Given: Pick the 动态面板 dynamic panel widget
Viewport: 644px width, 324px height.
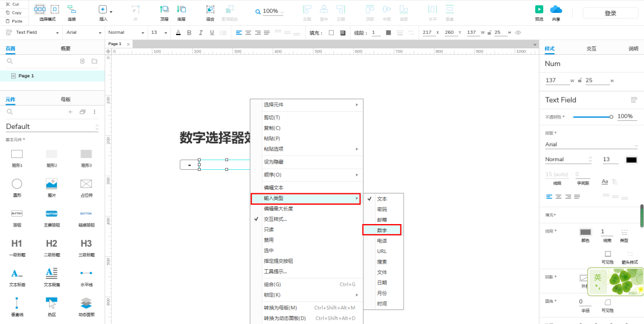Looking at the screenshot, I should pyautogui.click(x=86, y=303).
